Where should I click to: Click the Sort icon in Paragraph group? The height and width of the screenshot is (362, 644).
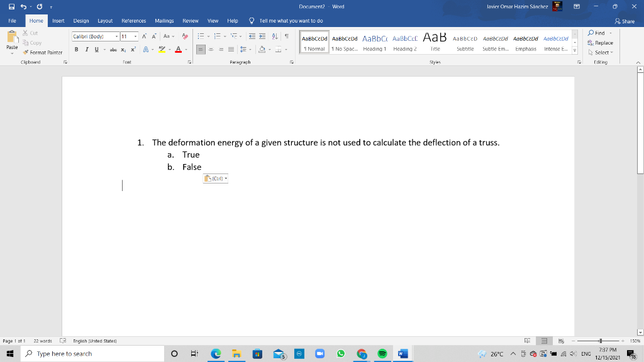[x=276, y=36]
